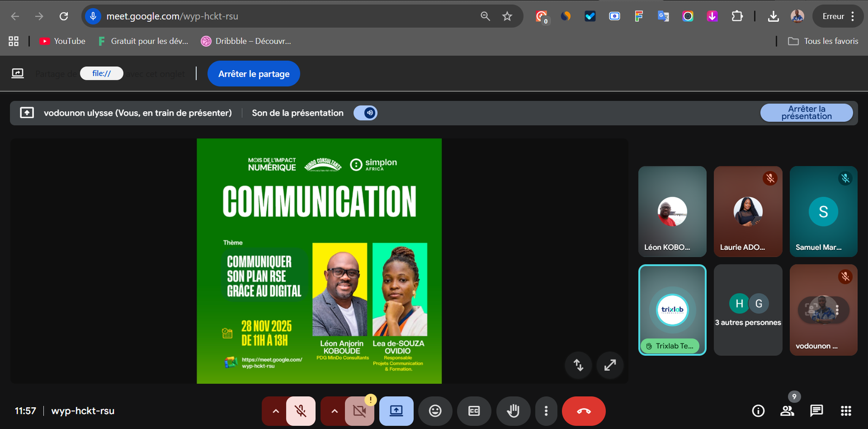Click Arrêter la présentation button
Image resolution: width=868 pixels, height=429 pixels.
point(806,113)
